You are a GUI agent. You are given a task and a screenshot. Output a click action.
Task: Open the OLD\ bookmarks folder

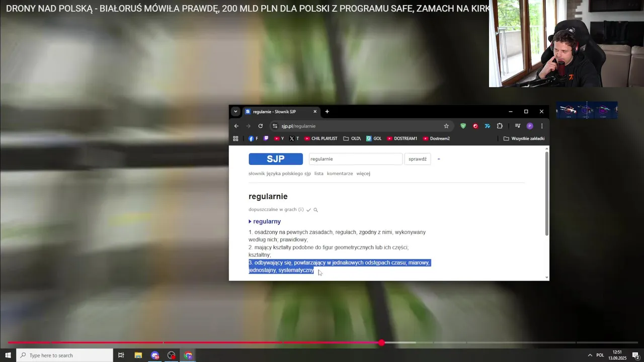click(352, 139)
